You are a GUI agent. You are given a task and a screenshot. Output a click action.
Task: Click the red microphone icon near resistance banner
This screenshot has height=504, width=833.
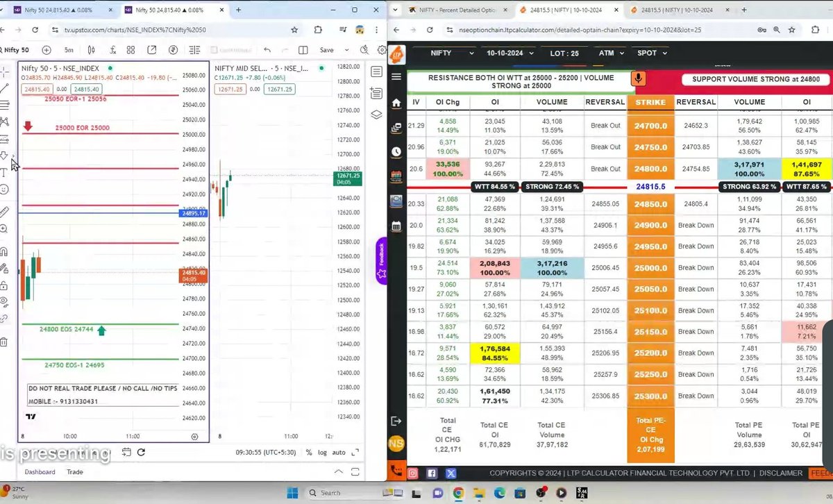(x=638, y=78)
